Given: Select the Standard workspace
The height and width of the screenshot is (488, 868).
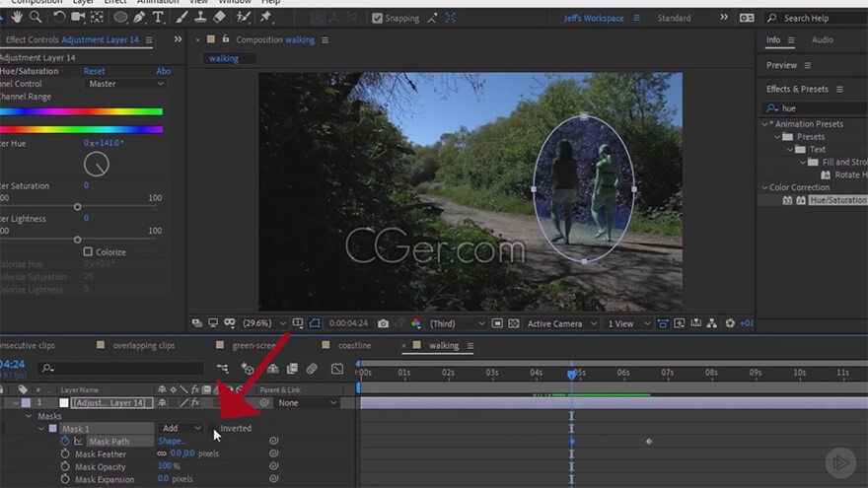Looking at the screenshot, I should click(x=674, y=19).
